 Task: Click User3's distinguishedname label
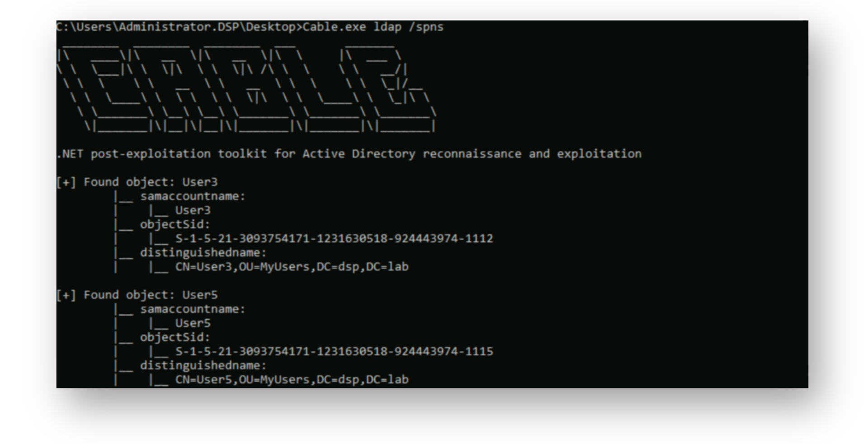point(203,253)
